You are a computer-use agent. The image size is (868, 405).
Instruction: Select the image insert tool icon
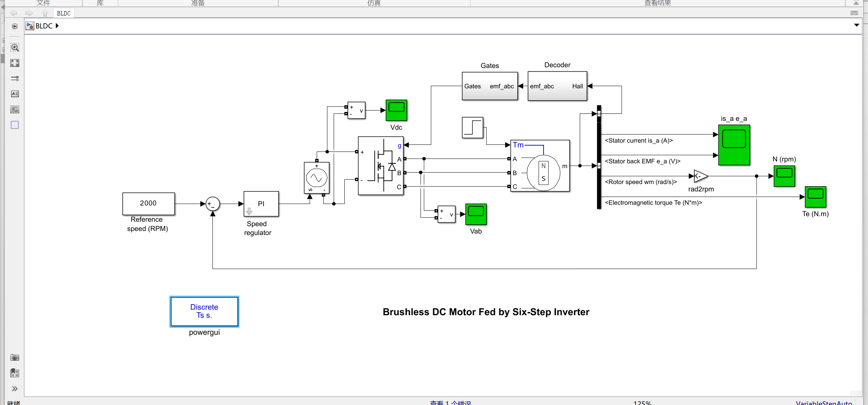pos(15,109)
